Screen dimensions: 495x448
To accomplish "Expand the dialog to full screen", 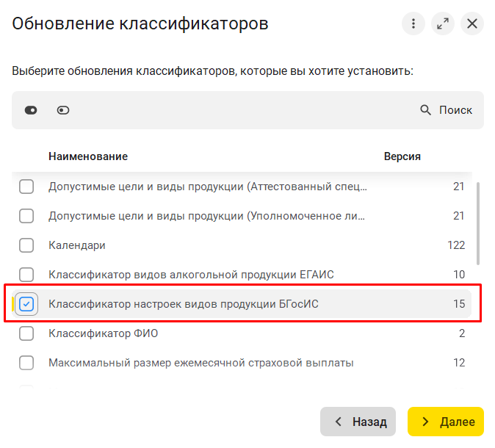I will coord(443,24).
